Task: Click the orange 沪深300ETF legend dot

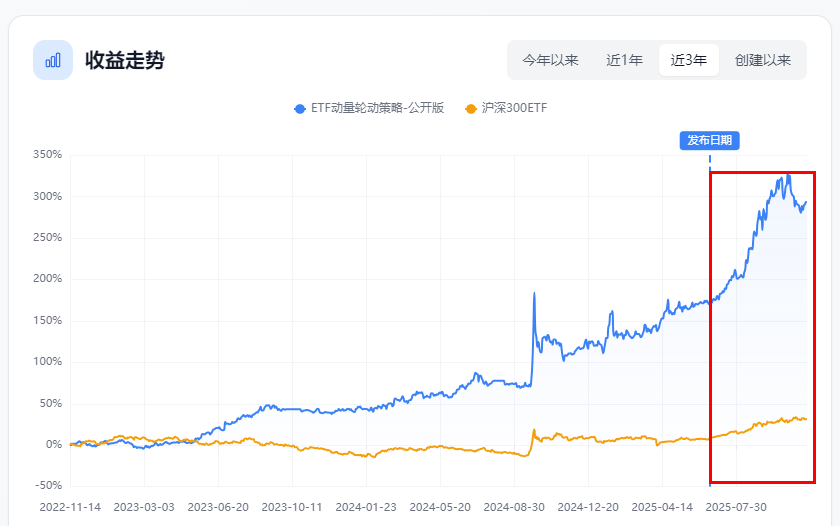Action: coord(471,108)
